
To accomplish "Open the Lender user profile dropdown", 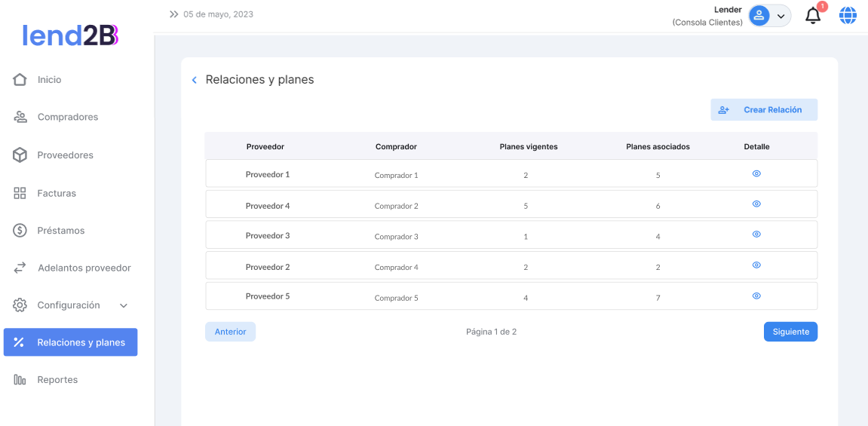I will coord(769,16).
